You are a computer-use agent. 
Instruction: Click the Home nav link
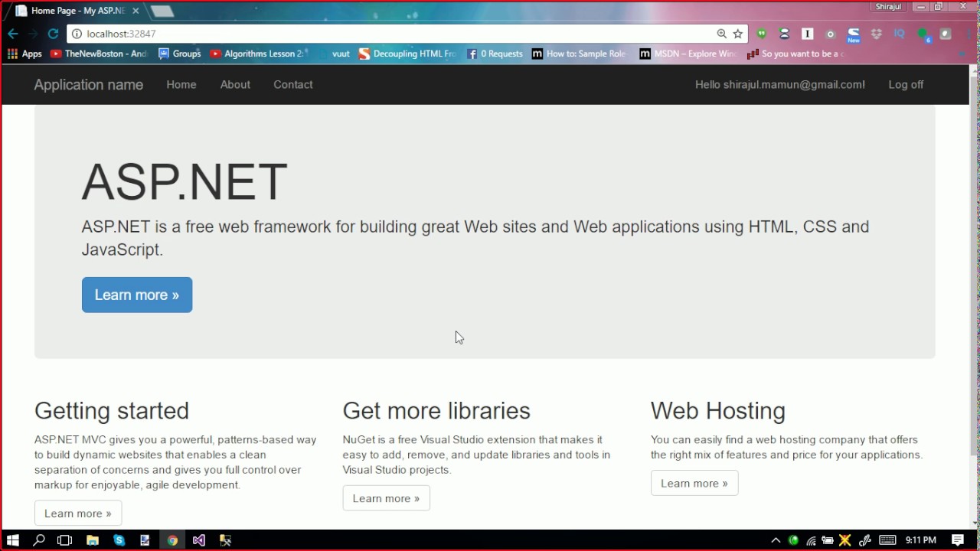pos(181,85)
